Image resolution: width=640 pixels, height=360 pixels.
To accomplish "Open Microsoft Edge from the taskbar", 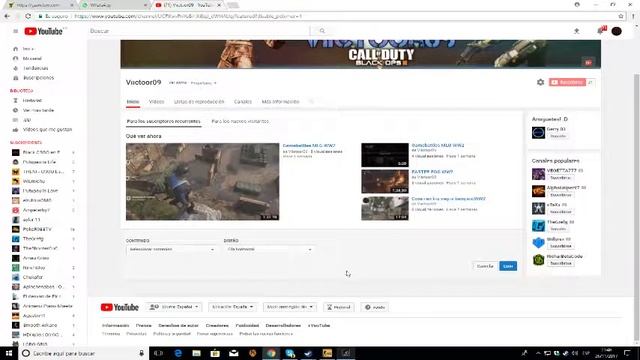I will (178, 353).
